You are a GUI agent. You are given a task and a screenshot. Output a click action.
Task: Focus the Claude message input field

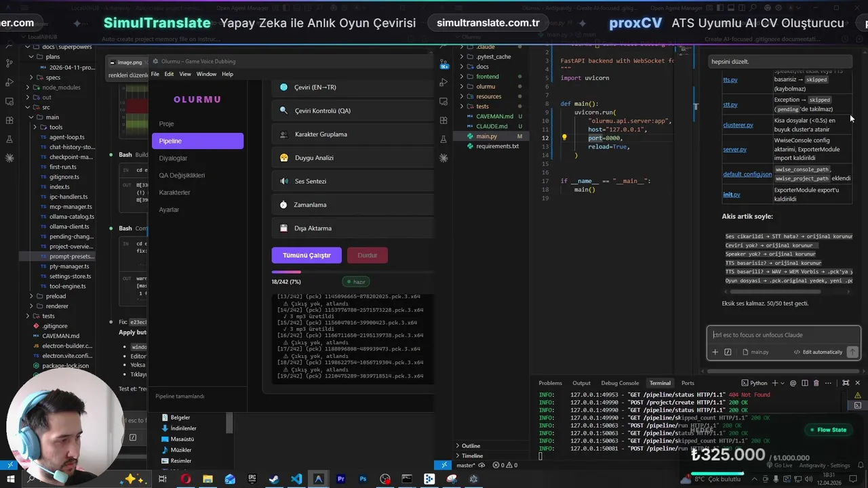pos(783,335)
